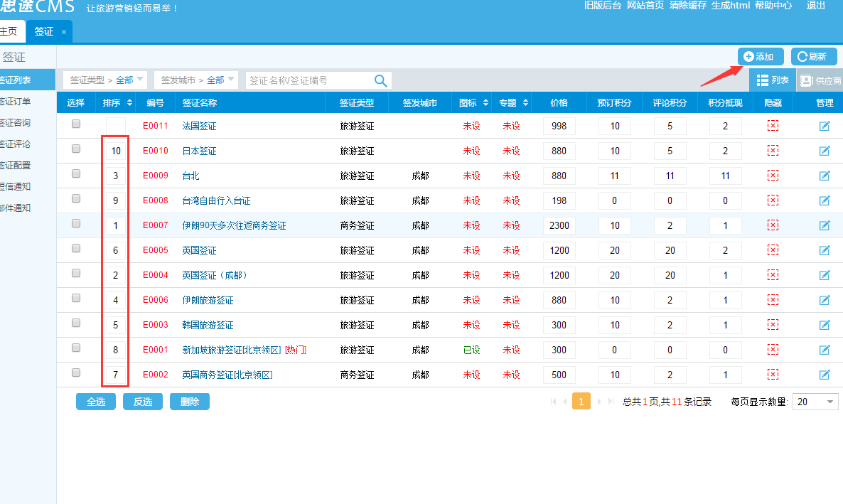
Task: Click the 添加 add button
Action: [x=760, y=57]
